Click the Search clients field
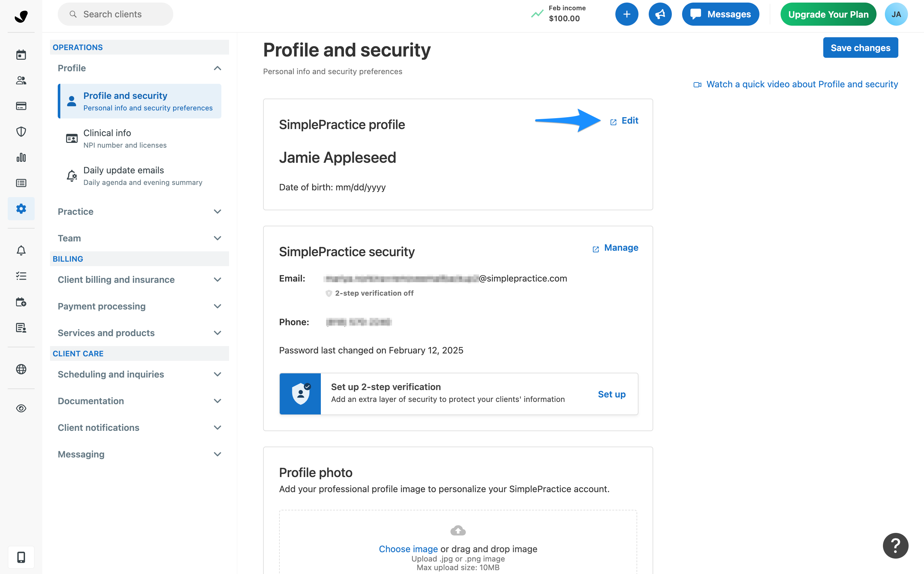This screenshot has height=574, width=924. tap(115, 14)
